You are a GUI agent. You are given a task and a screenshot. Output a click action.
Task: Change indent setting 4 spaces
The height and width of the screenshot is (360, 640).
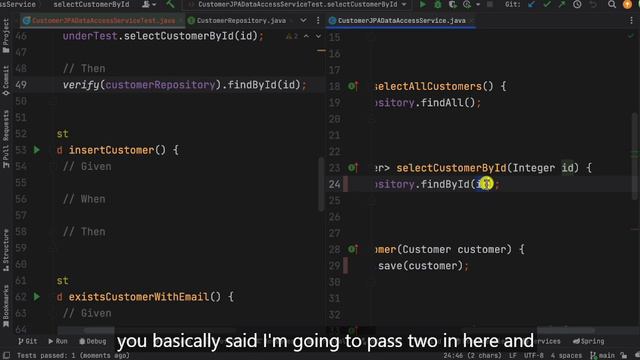(x=566, y=356)
